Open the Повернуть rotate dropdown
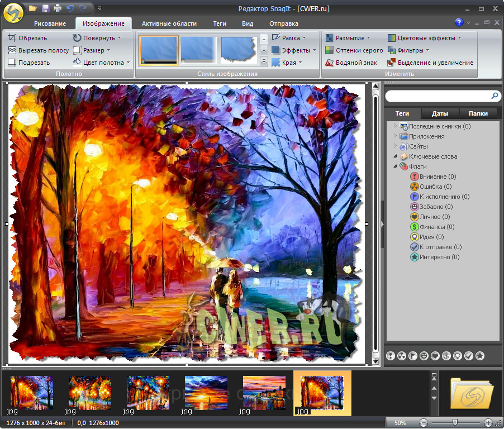The image size is (504, 429). coord(98,38)
